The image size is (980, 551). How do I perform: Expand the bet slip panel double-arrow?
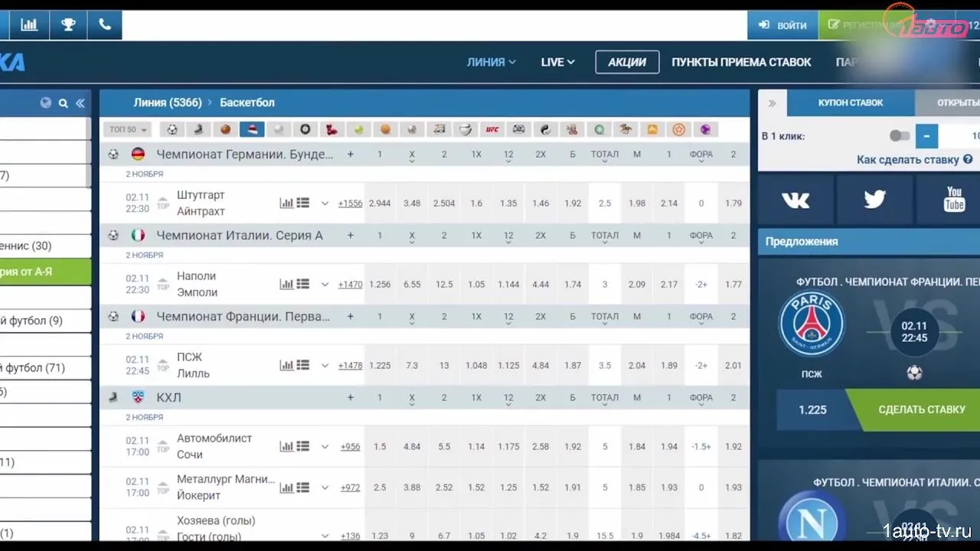pos(773,103)
